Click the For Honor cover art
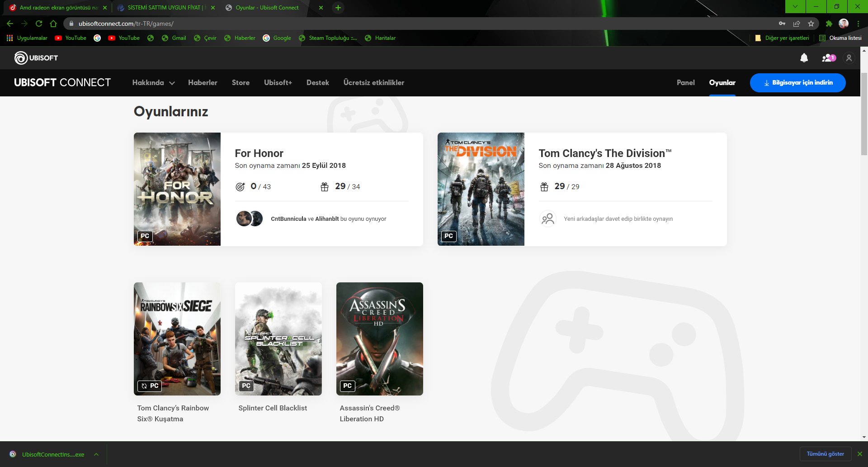868x467 pixels. [177, 189]
